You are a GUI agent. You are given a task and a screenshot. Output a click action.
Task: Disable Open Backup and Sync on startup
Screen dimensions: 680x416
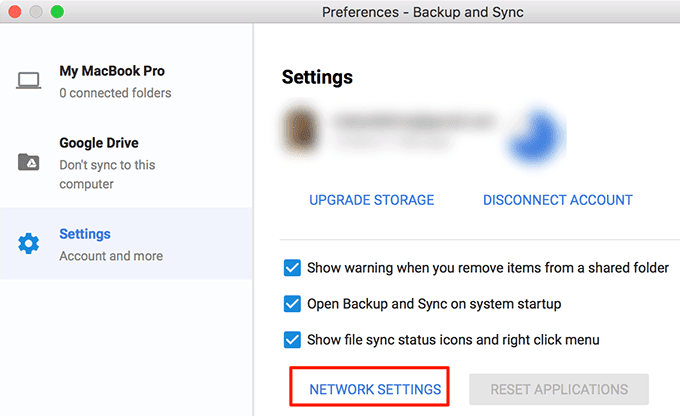click(x=292, y=304)
